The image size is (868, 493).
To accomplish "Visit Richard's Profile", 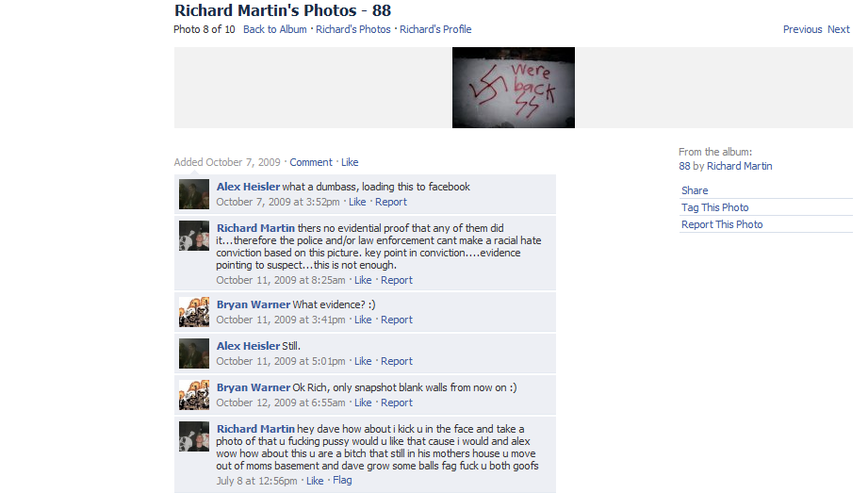I will point(435,29).
